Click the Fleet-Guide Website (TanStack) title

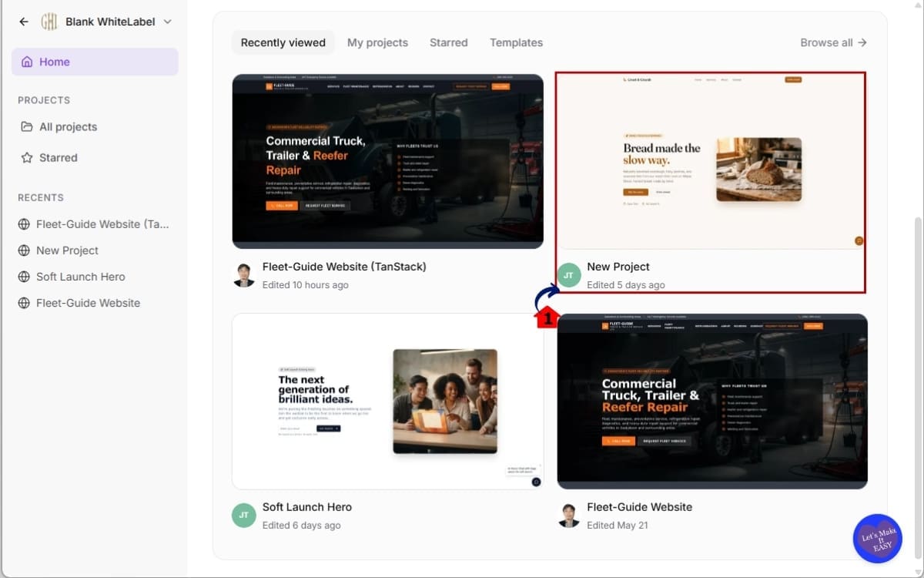click(x=344, y=267)
